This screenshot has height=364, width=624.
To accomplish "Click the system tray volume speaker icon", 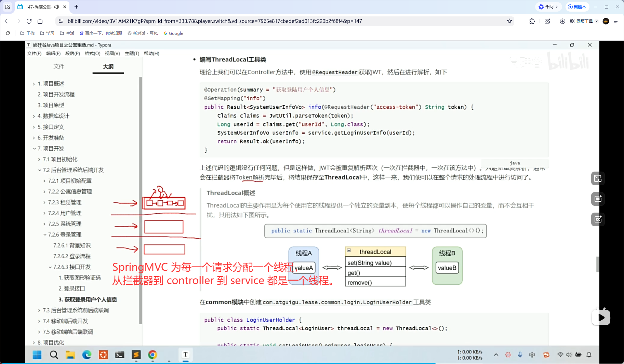I will click(x=569, y=355).
